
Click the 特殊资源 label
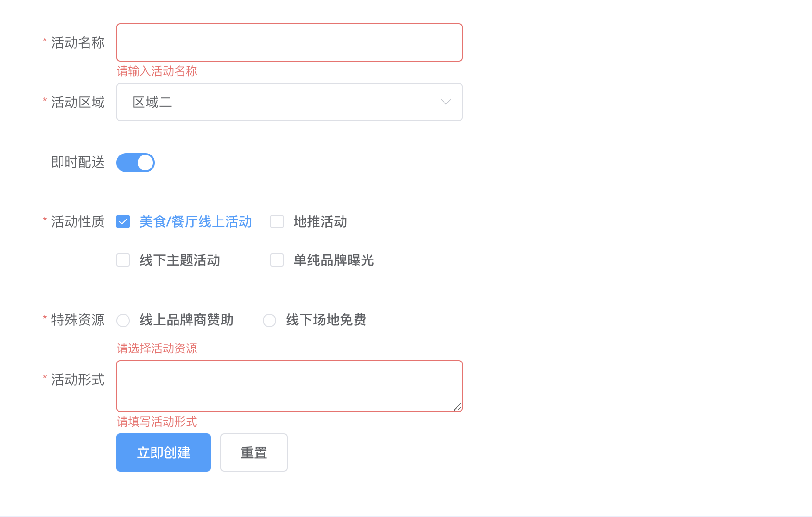78,320
